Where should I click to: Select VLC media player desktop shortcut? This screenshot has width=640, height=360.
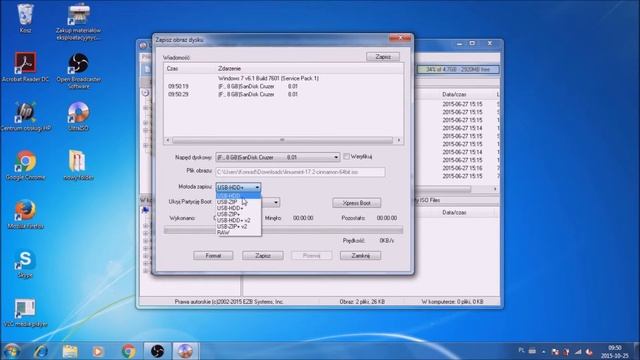click(25, 313)
